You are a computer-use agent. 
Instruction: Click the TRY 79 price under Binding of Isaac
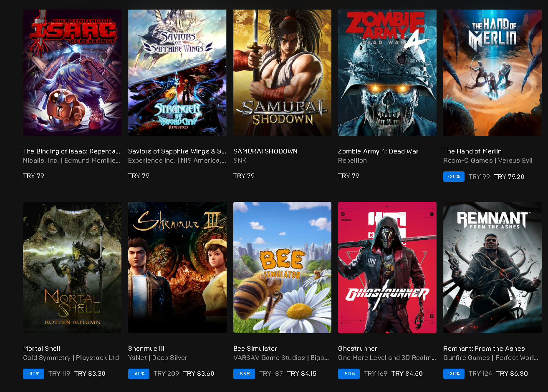click(33, 176)
